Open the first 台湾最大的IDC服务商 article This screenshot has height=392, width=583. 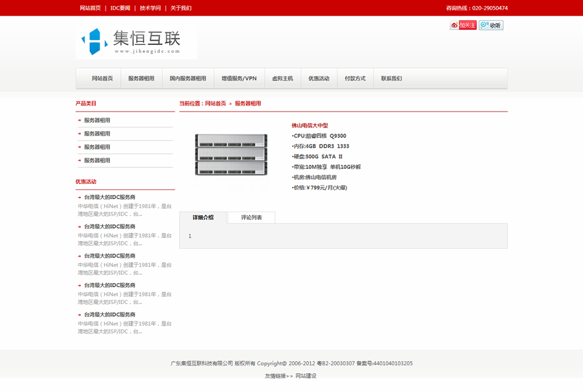pos(109,197)
